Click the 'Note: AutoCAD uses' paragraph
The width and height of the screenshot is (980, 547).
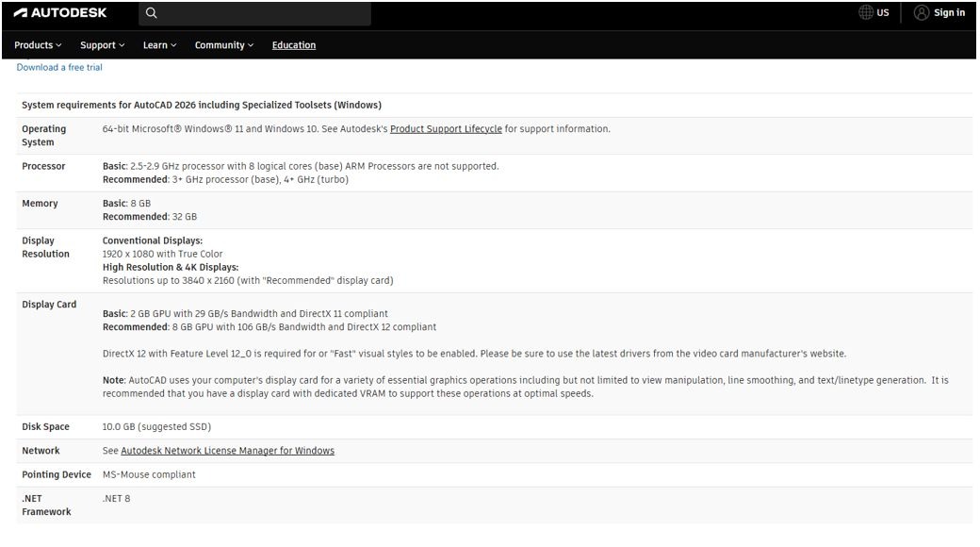click(x=526, y=387)
